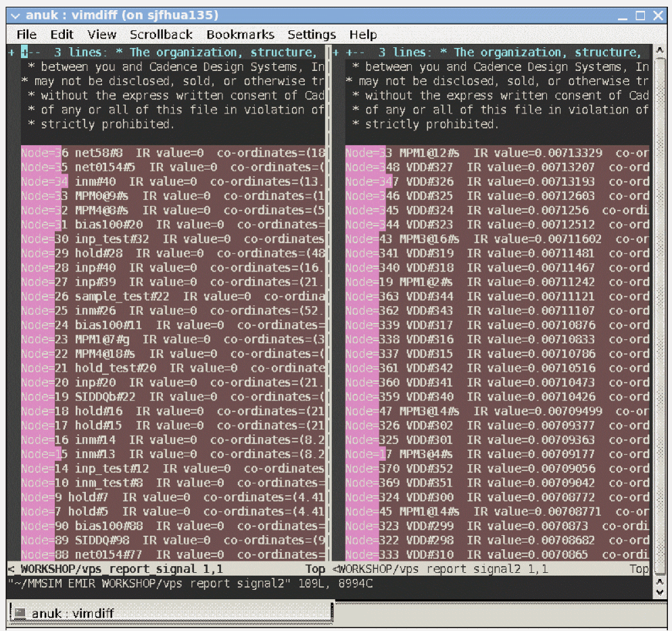This screenshot has width=672, height=631.
Task: Open the Settings menu
Action: pyautogui.click(x=312, y=34)
